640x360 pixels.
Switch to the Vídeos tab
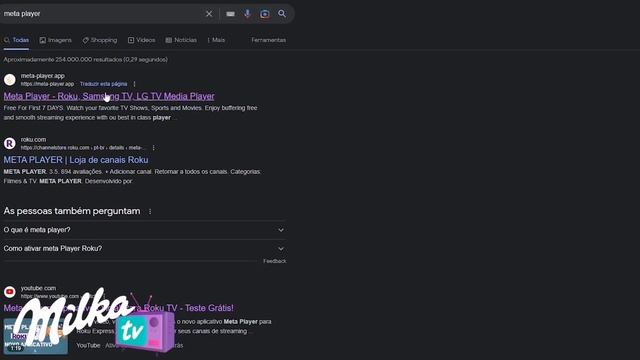click(142, 40)
